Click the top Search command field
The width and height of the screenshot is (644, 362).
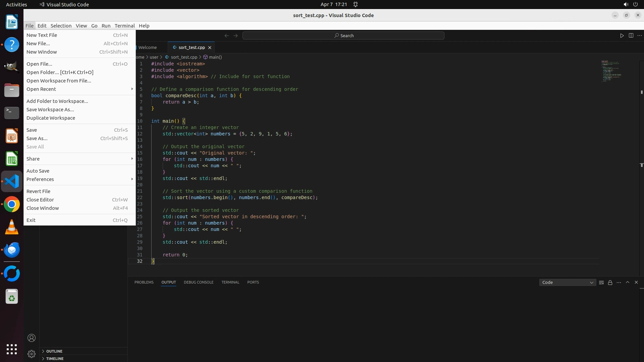pyautogui.click(x=343, y=36)
